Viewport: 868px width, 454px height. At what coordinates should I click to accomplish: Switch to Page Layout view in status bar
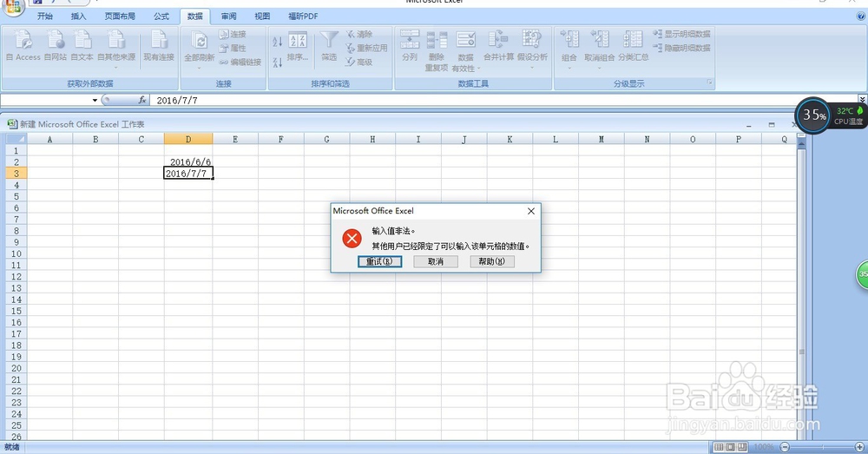(x=730, y=447)
